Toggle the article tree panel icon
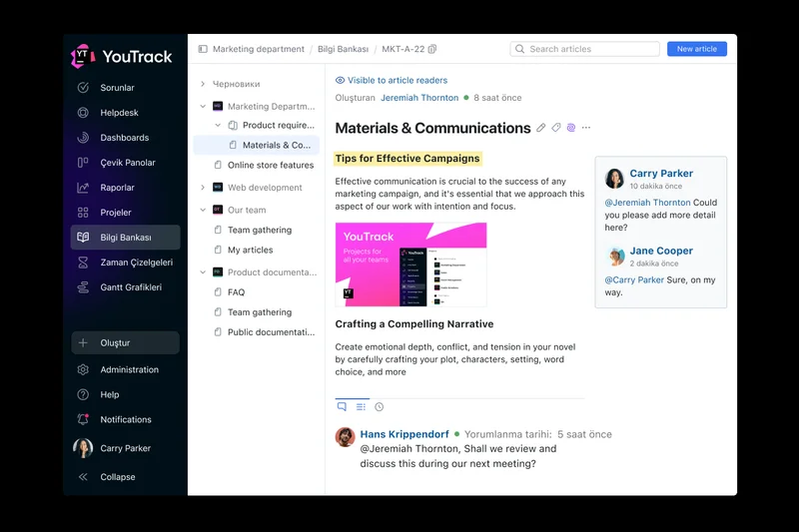Image resolution: width=799 pixels, height=532 pixels. coord(203,49)
